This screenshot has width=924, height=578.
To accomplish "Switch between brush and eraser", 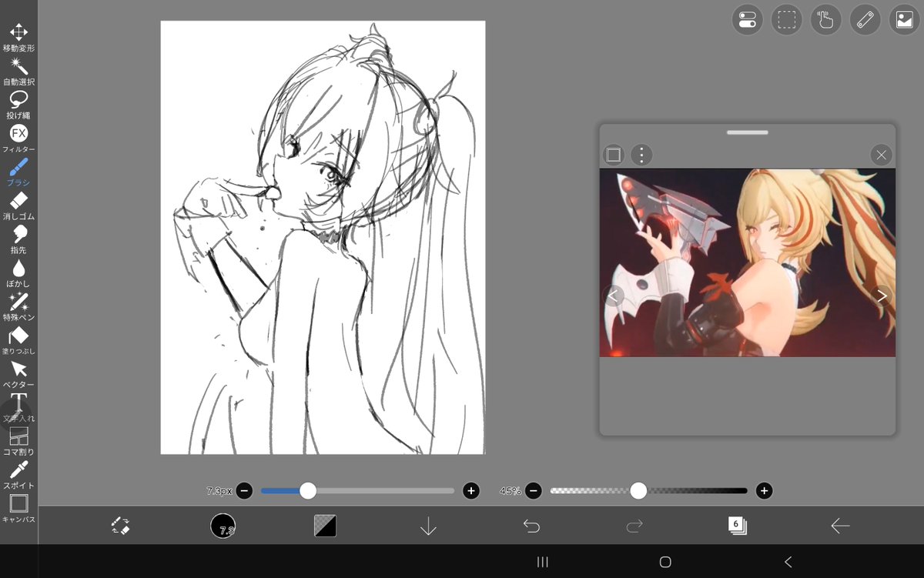I will click(120, 526).
